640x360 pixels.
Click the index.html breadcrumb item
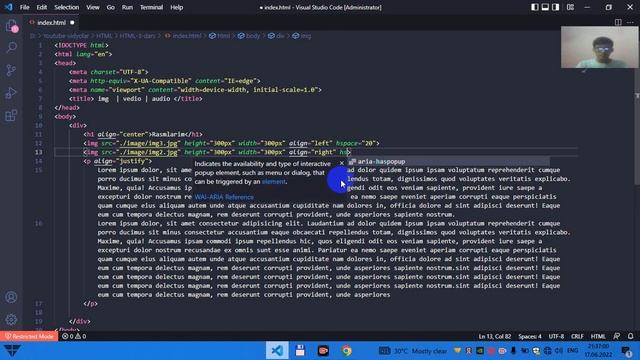(183, 36)
